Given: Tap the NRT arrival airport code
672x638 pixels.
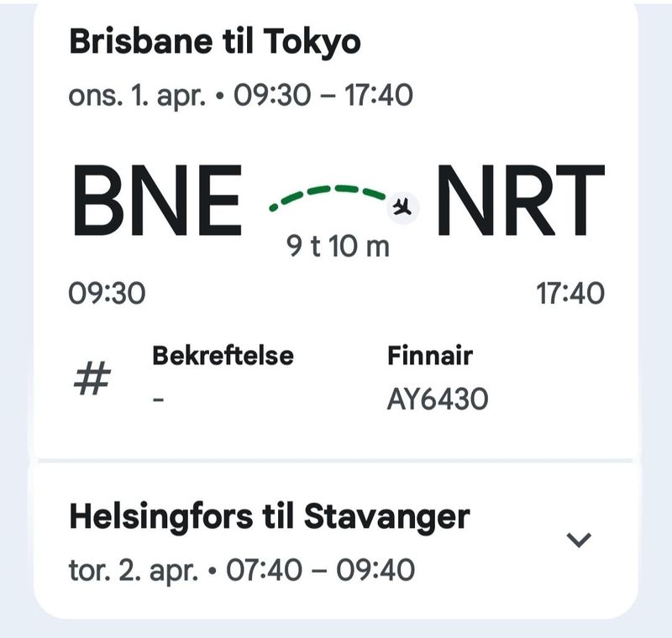Looking at the screenshot, I should (x=520, y=201).
